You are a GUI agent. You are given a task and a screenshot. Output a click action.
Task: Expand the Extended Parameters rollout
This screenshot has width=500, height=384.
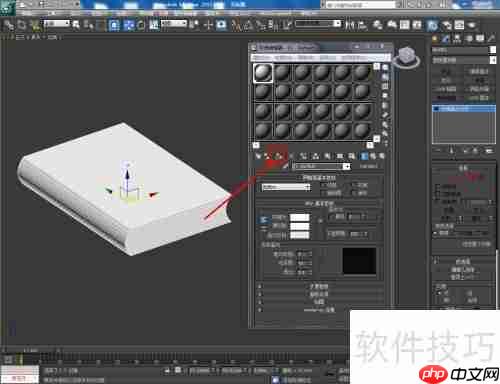point(319,286)
